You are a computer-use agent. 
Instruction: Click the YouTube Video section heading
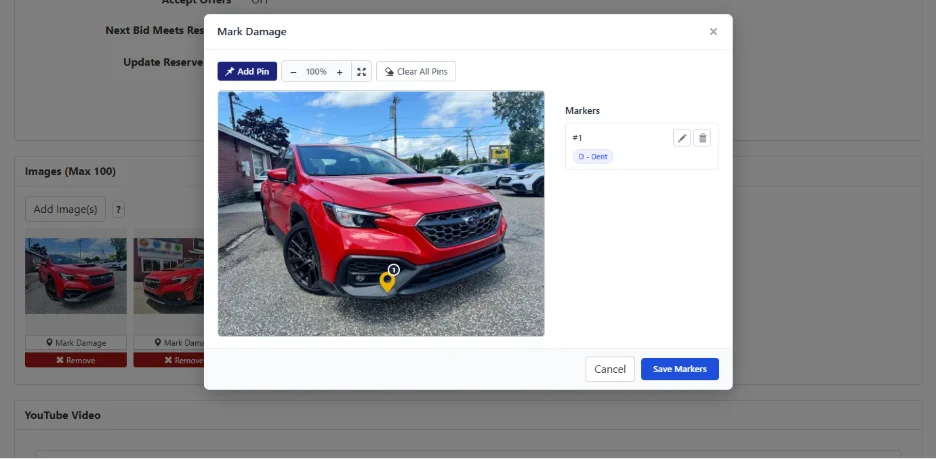coord(63,415)
